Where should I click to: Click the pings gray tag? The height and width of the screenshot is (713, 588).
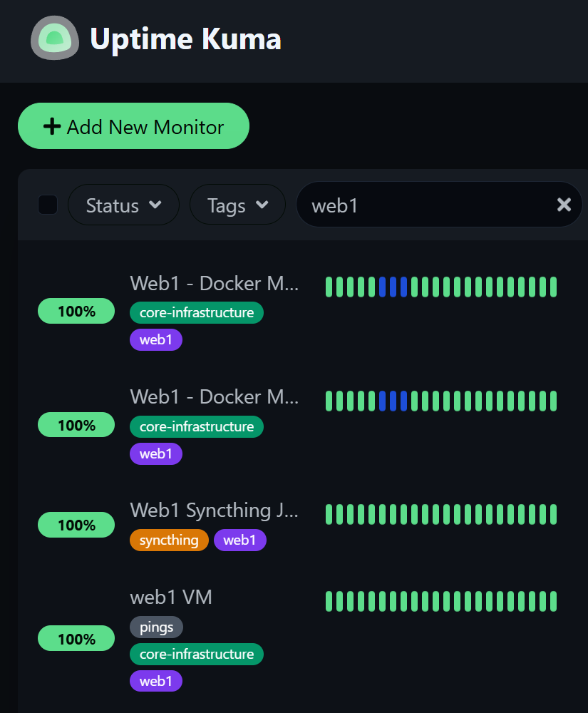pyautogui.click(x=156, y=627)
